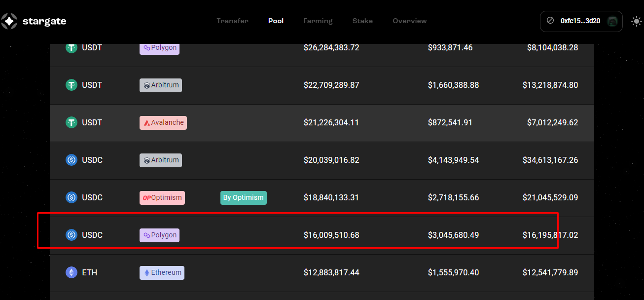This screenshot has height=300, width=644.
Task: Click the circle-slash icon before the wallet address
Action: point(550,21)
